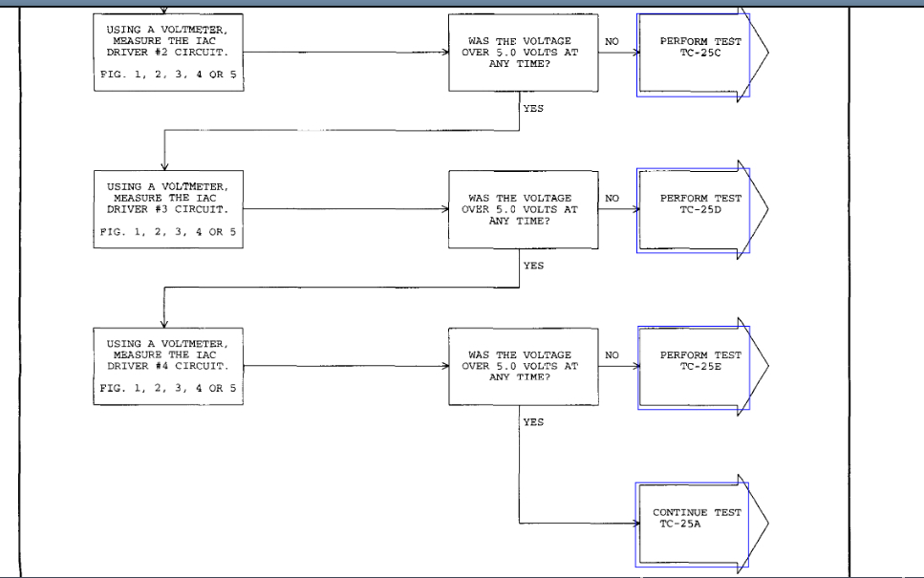Click the PERFORM TEST TC-25C link
This screenshot has height=578, width=924.
click(693, 55)
